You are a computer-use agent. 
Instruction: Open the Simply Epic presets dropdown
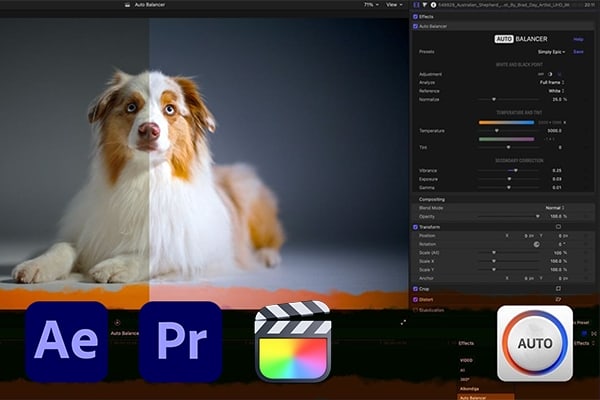click(551, 52)
